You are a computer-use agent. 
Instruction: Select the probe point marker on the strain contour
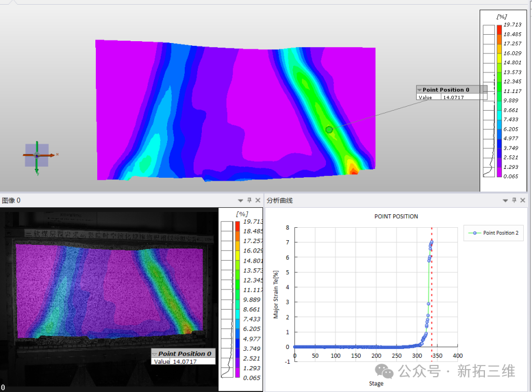[328, 129]
